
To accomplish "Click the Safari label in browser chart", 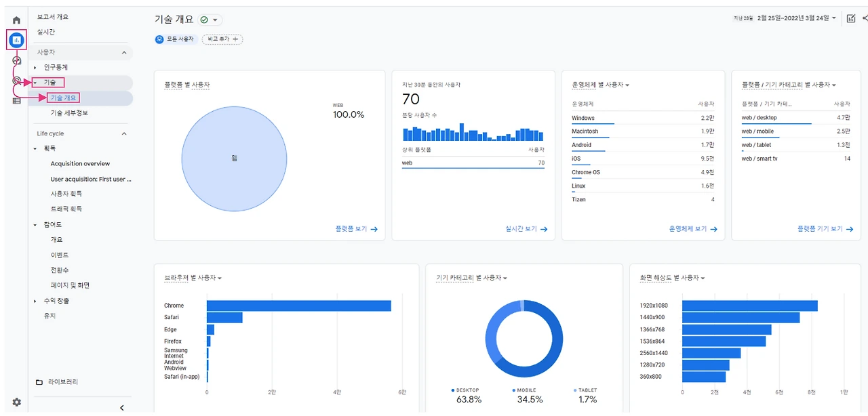I will [171, 318].
